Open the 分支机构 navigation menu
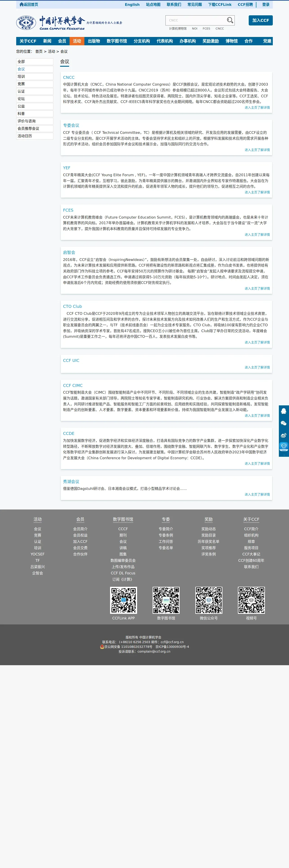The image size is (289, 868). point(142,41)
